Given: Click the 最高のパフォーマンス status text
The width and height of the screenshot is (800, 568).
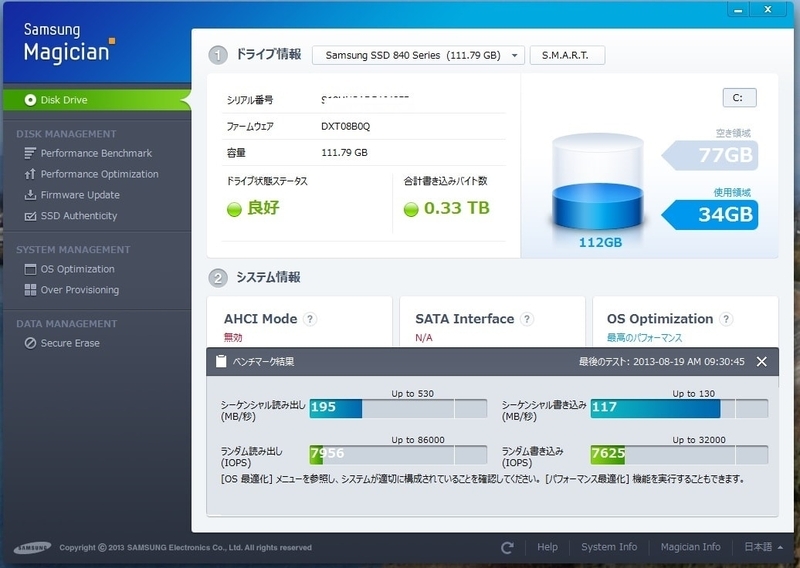Looking at the screenshot, I should pos(644,338).
